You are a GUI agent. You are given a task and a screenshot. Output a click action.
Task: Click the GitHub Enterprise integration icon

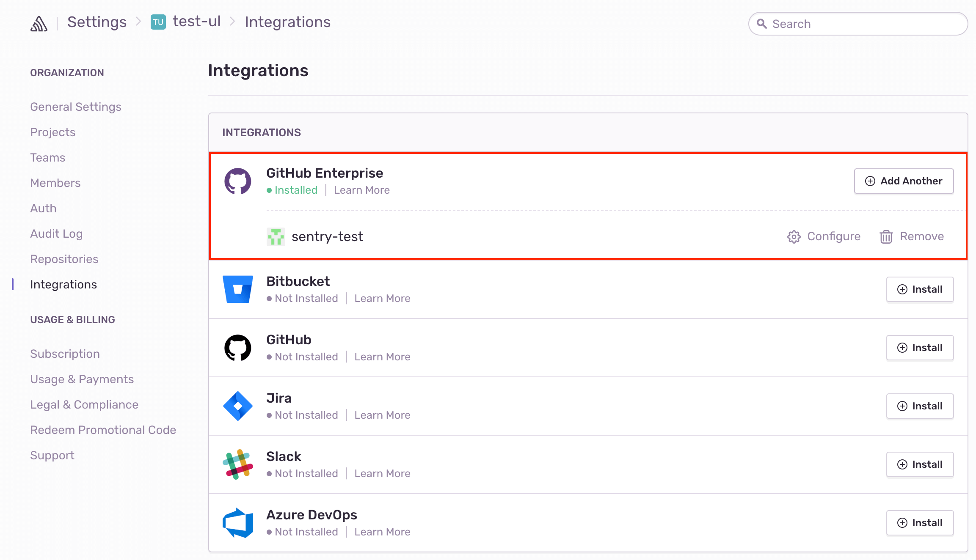pyautogui.click(x=237, y=180)
